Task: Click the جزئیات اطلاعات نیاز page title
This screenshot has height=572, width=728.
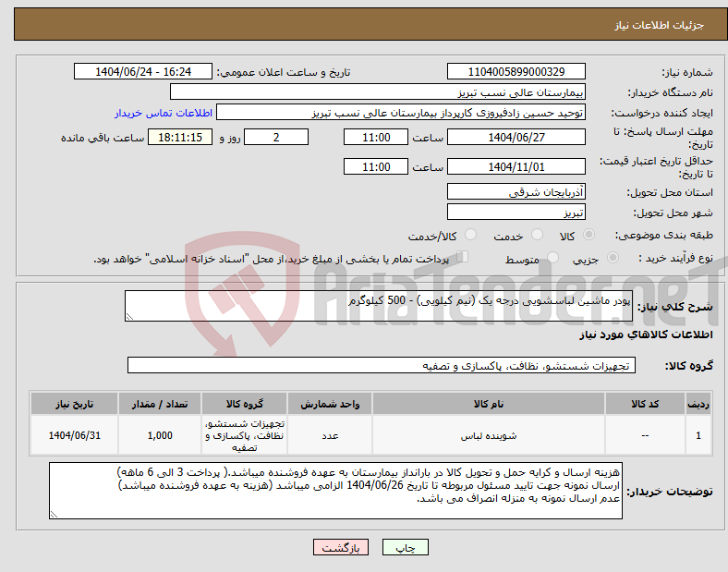Action: click(659, 25)
